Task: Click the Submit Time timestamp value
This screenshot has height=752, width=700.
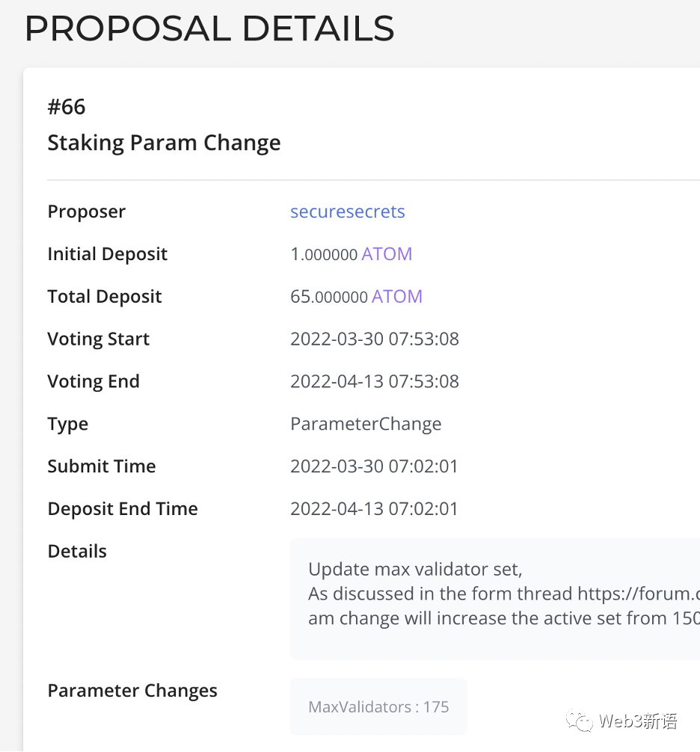Action: click(374, 466)
